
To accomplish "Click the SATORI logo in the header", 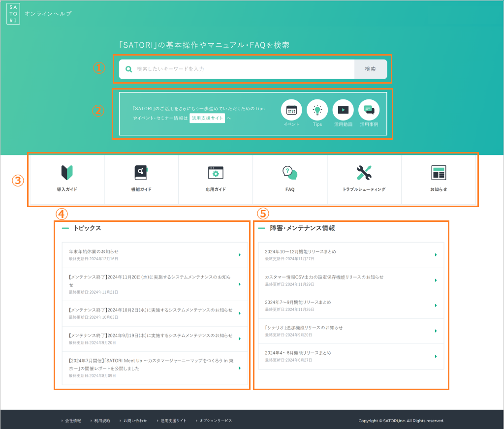I will (x=13, y=14).
